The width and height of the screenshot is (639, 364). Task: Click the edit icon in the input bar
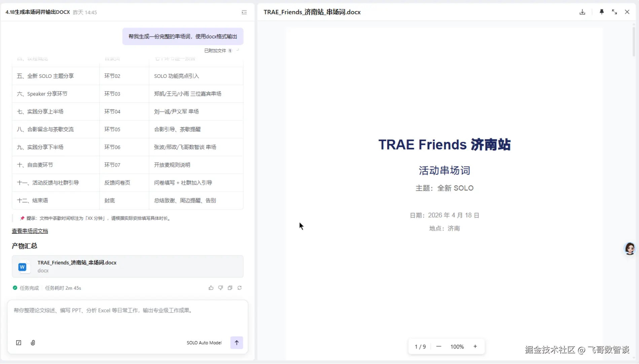point(19,343)
